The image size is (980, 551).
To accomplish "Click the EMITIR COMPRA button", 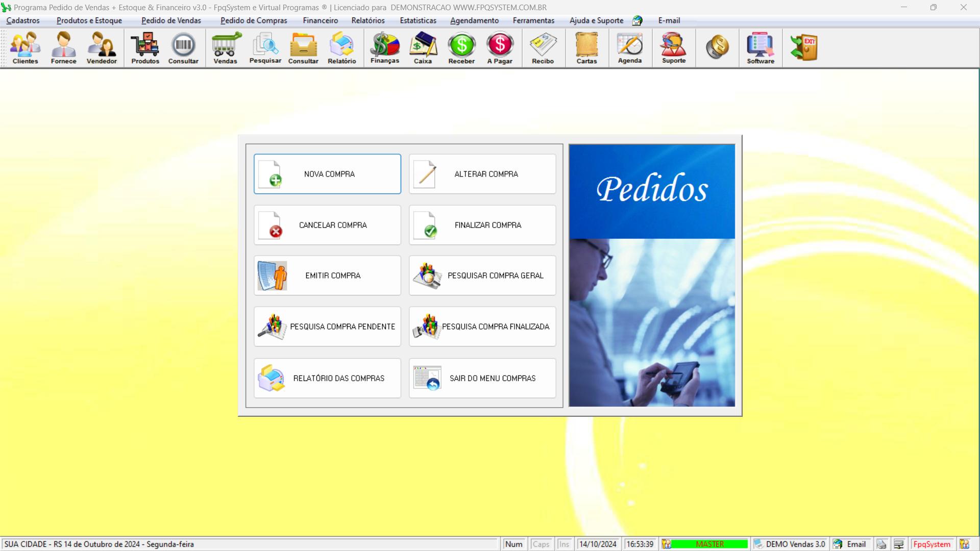I will (327, 275).
